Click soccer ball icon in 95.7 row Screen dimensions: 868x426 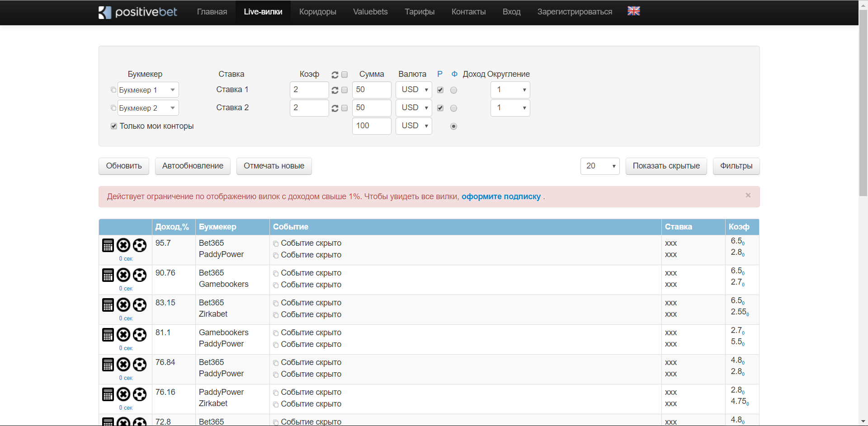pos(140,245)
